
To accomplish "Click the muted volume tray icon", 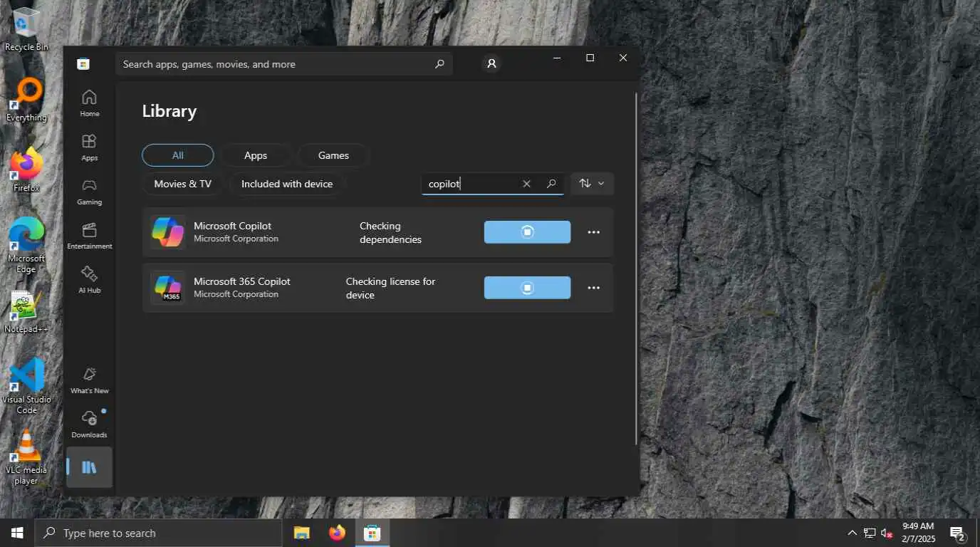I will coord(887,533).
